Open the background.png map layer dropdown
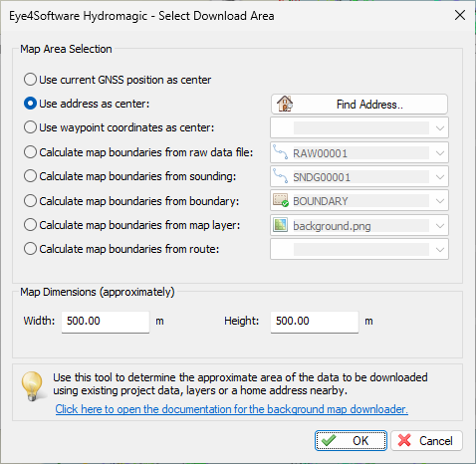Viewport: 476px width, 464px height. (x=359, y=225)
